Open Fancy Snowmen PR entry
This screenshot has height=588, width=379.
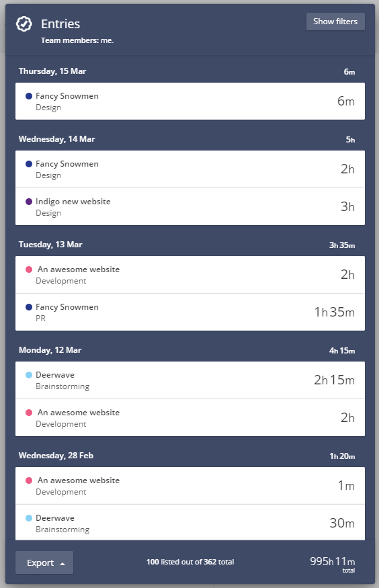[190, 312]
